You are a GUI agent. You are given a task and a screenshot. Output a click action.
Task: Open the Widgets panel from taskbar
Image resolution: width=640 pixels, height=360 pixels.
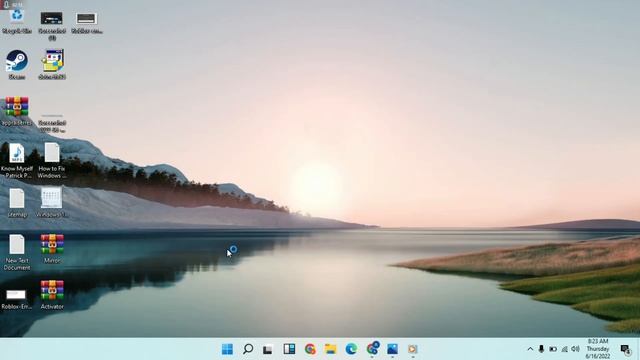(x=289, y=349)
